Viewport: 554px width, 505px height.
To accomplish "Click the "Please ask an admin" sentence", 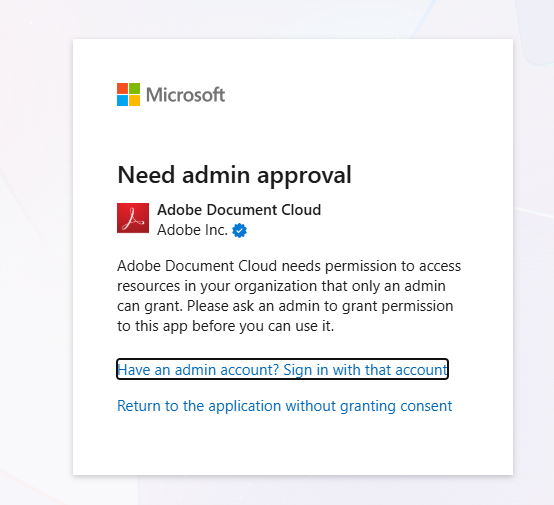I will (320, 306).
